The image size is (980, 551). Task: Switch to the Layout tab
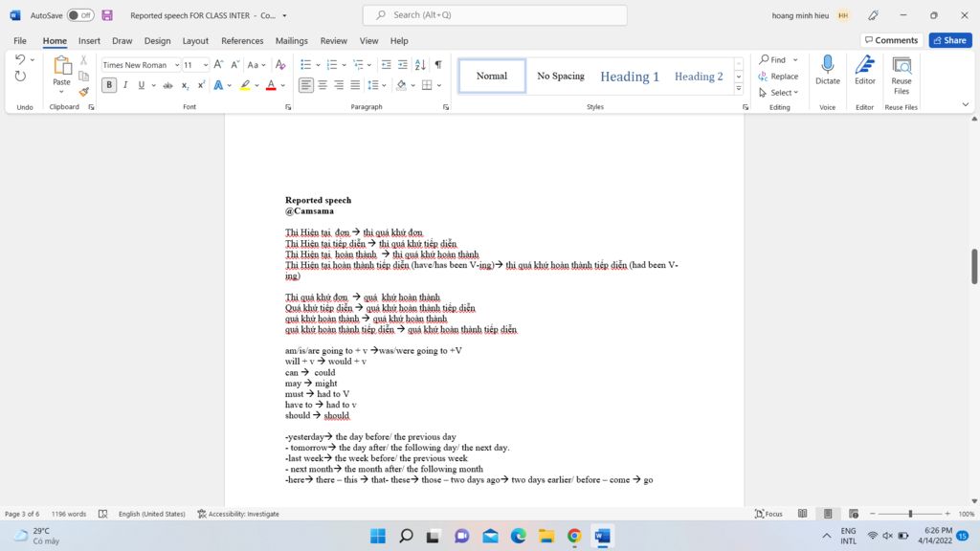(195, 40)
